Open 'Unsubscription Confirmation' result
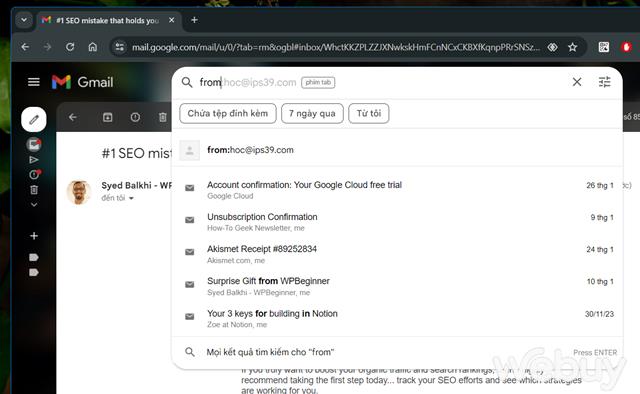 (397, 222)
